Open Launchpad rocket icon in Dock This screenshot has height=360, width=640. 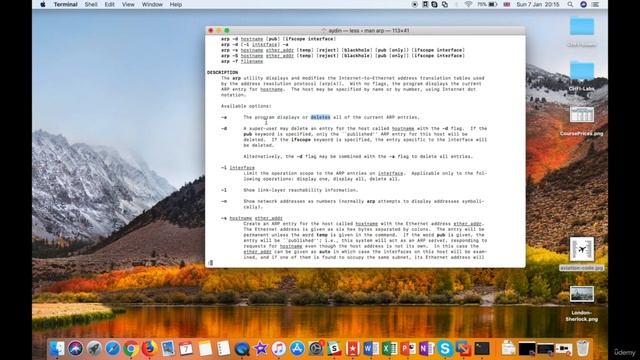tap(94, 349)
